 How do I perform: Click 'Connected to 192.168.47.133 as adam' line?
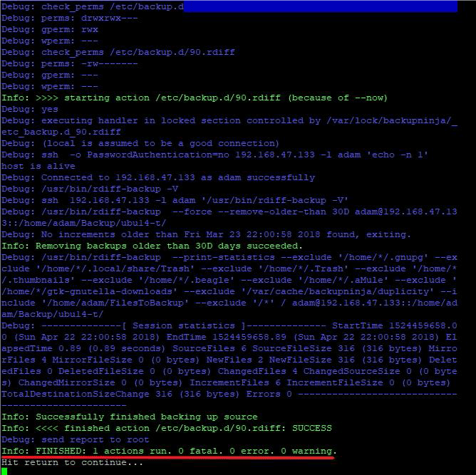point(158,178)
